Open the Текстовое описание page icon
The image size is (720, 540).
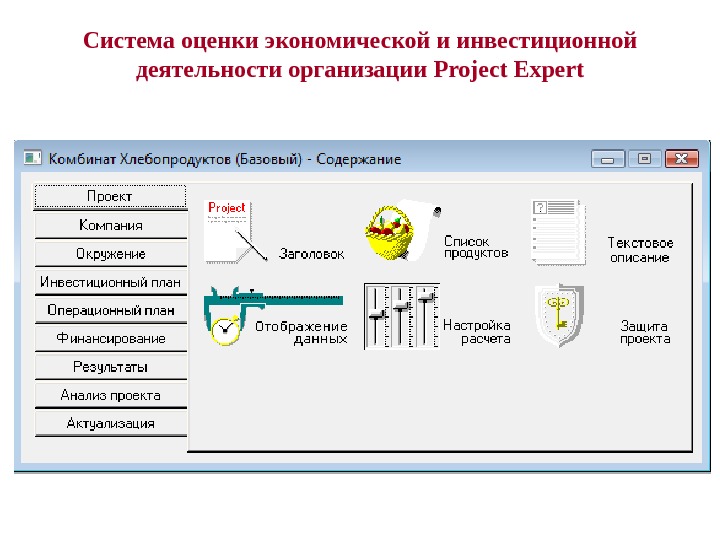tap(558, 232)
